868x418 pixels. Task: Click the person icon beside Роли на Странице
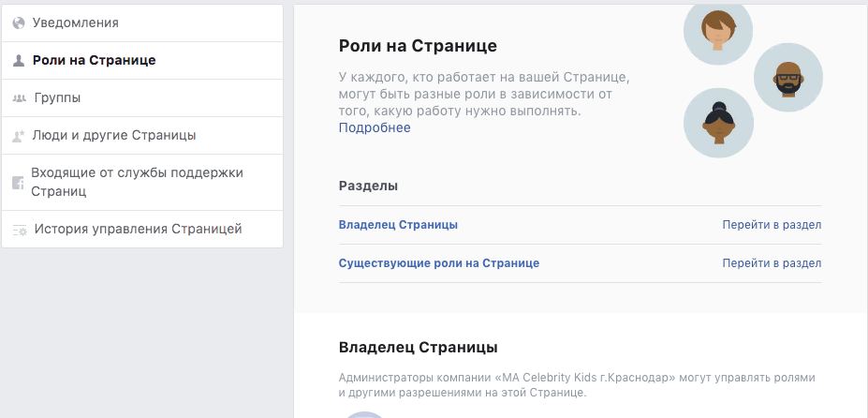click(x=18, y=60)
